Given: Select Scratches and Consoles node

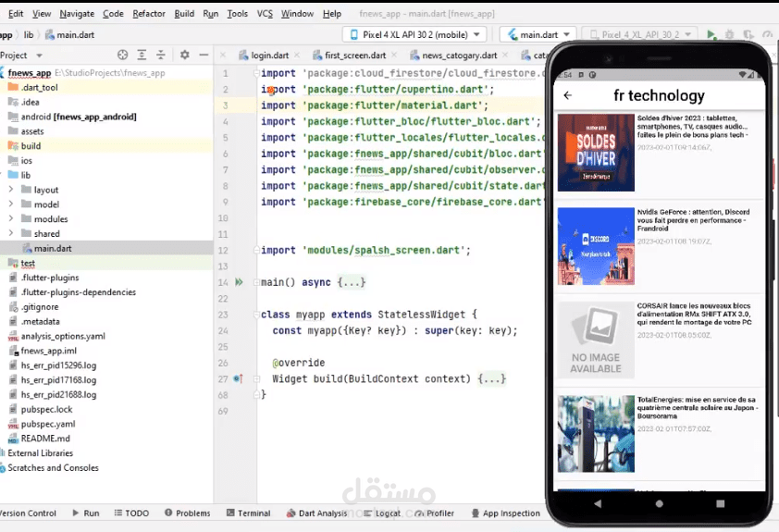Looking at the screenshot, I should pyautogui.click(x=53, y=467).
